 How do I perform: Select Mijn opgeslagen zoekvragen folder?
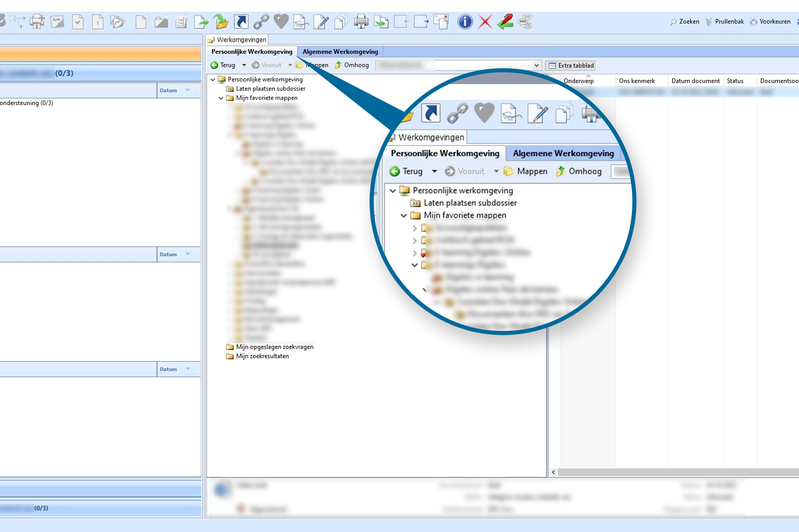point(274,347)
